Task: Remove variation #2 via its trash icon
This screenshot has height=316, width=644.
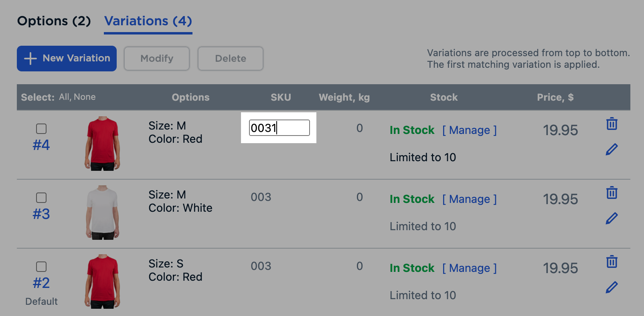Action: point(612,262)
